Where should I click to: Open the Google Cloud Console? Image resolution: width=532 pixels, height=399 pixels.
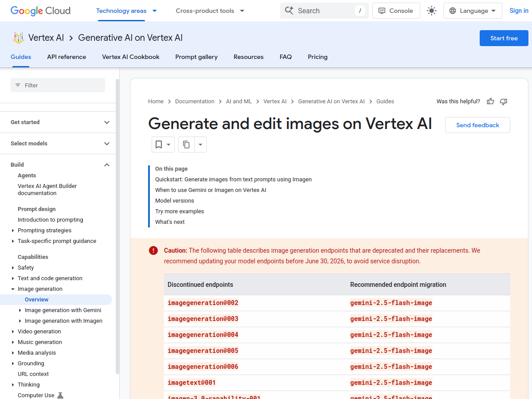click(x=396, y=10)
